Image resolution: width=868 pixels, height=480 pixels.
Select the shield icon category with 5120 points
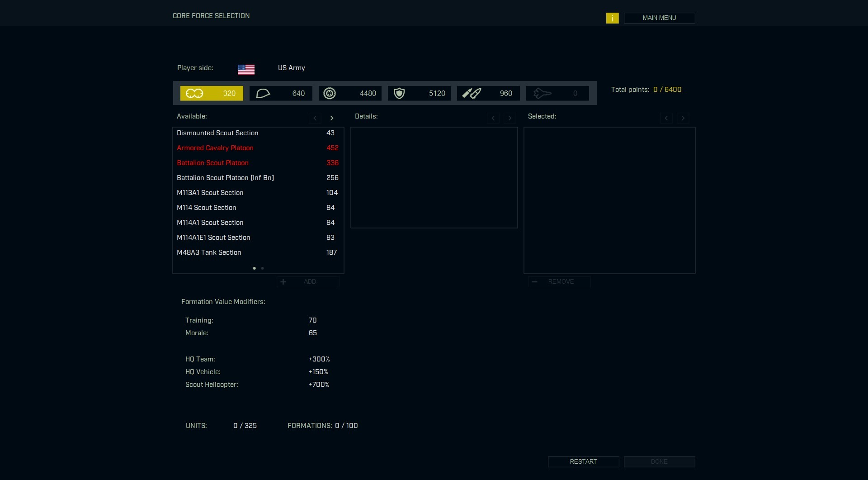tap(419, 93)
